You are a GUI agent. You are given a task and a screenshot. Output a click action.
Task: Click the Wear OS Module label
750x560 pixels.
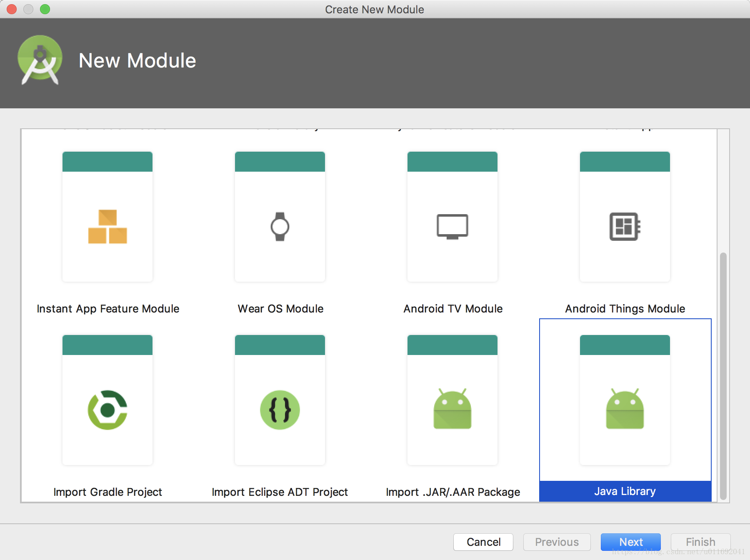(x=280, y=309)
